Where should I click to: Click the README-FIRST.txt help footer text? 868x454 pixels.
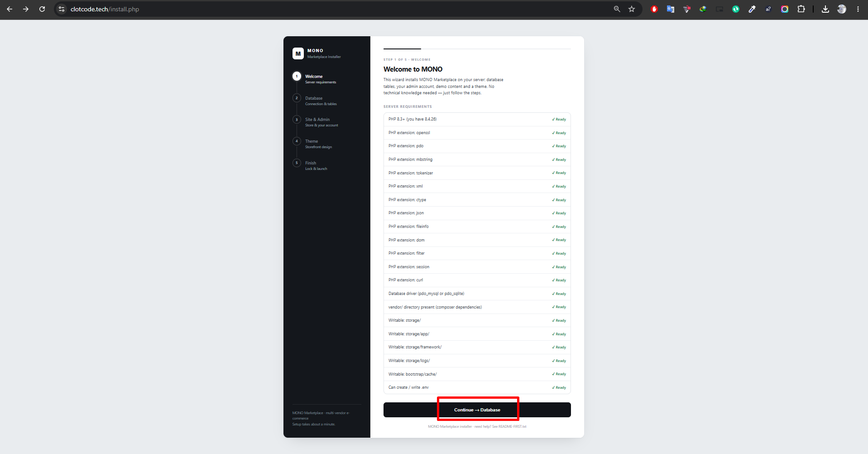click(477, 426)
